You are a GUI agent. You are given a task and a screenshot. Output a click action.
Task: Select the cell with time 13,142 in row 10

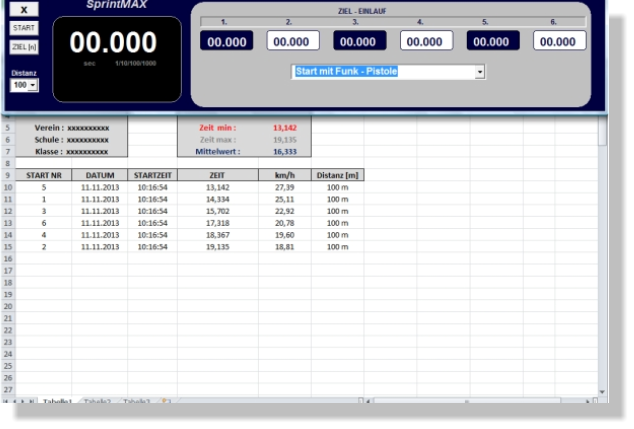click(x=217, y=187)
